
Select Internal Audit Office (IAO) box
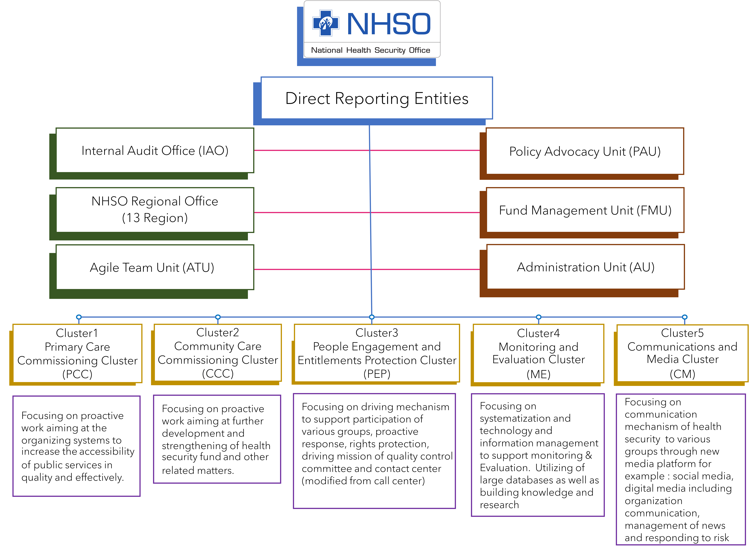155,150
